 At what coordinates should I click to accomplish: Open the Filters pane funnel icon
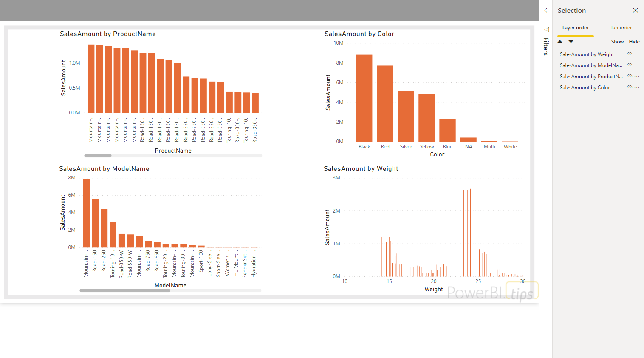546,29
